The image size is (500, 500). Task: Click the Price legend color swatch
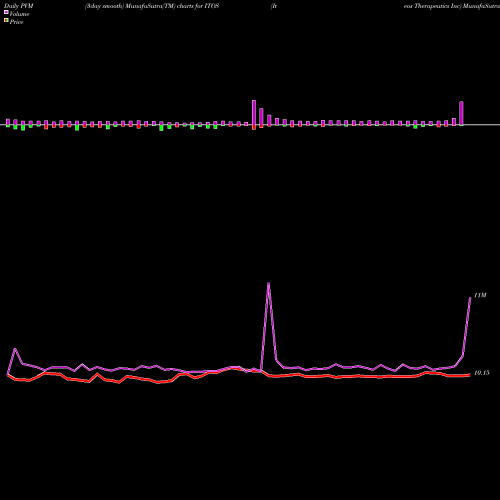pyautogui.click(x=6, y=21)
